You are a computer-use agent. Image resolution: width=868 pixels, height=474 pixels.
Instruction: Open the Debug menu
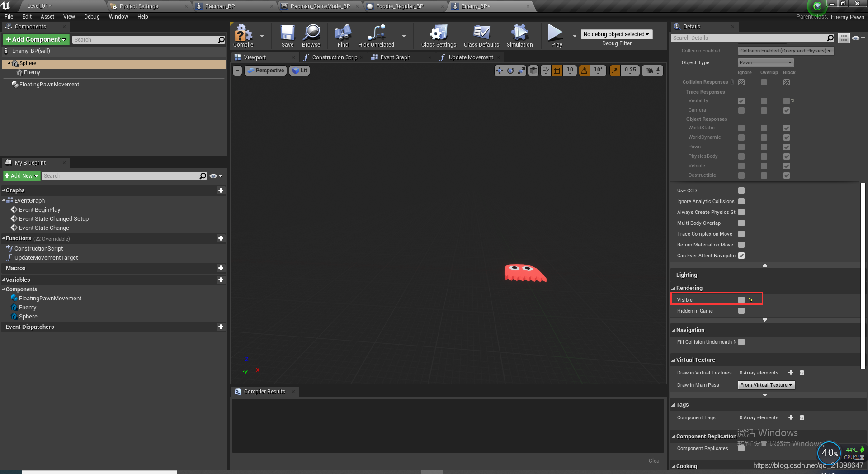coord(92,17)
